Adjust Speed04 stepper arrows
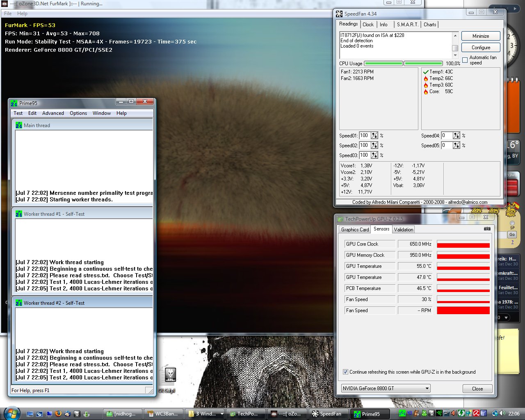Screen dimensions: 525x420 tap(457, 135)
